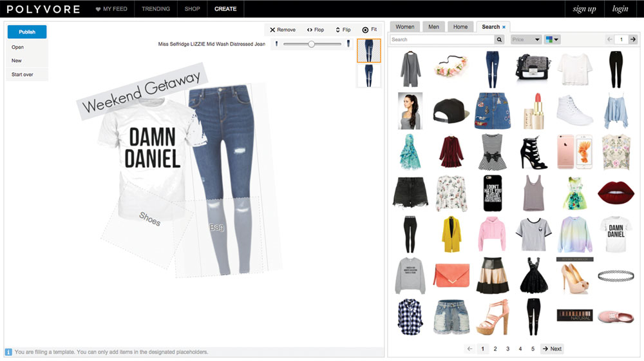
Task: Click New in the left sidebar
Action: tap(17, 61)
